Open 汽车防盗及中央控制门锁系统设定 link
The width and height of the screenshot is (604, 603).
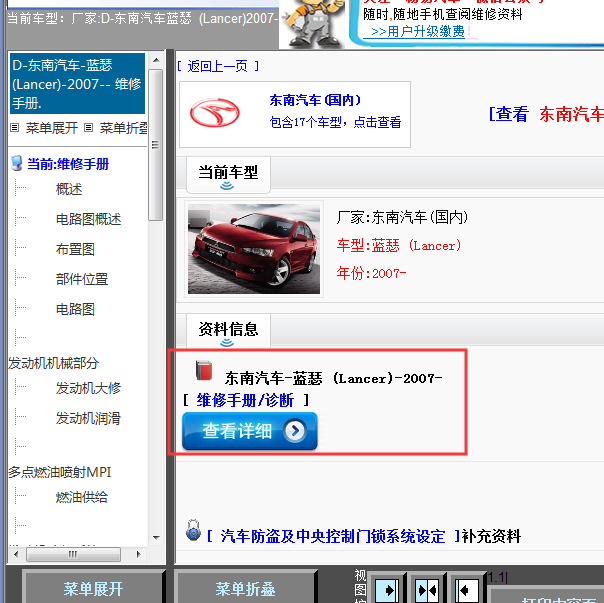coord(333,536)
